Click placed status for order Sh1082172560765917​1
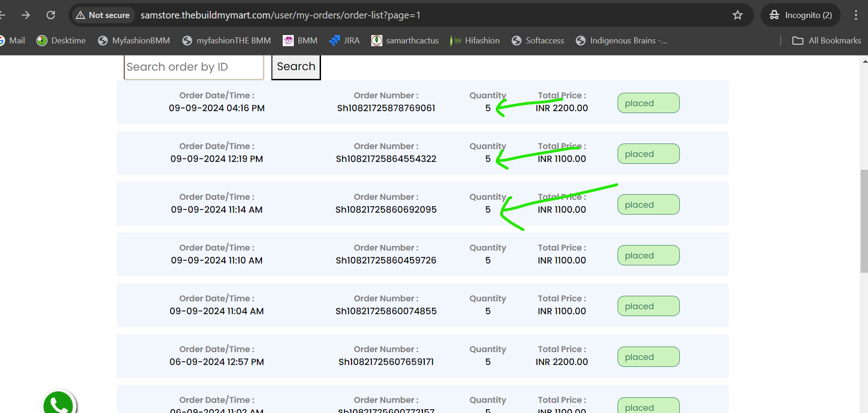This screenshot has height=413, width=868. coord(648,357)
